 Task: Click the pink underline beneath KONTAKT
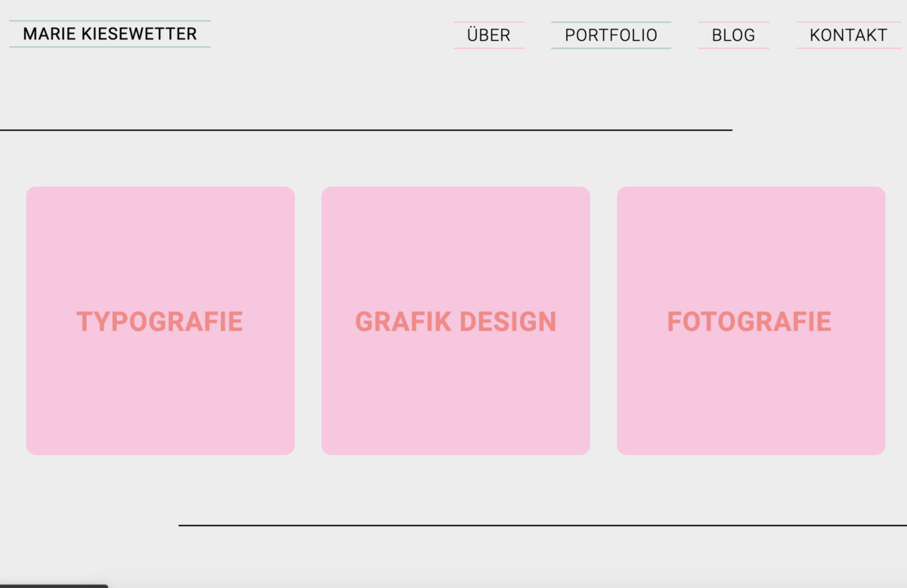pyautogui.click(x=849, y=48)
